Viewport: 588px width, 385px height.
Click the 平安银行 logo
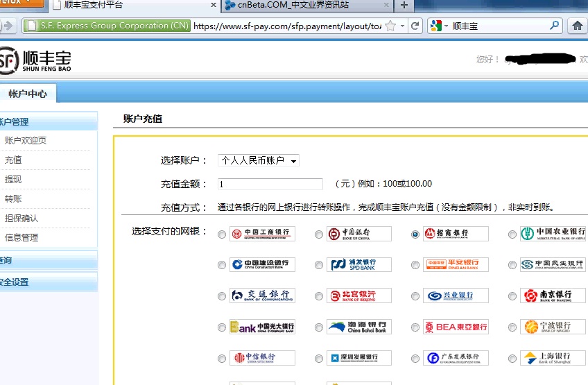click(456, 264)
